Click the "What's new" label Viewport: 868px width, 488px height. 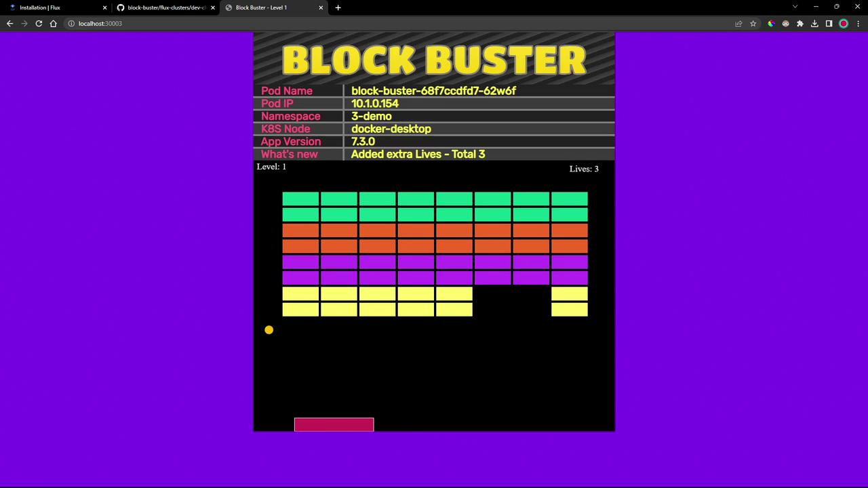pos(290,155)
